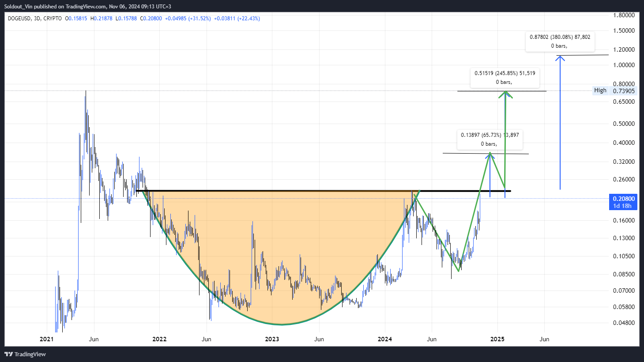Click the 0.08500 price axis label
Viewport: 644px width, 362px height.
click(624, 274)
